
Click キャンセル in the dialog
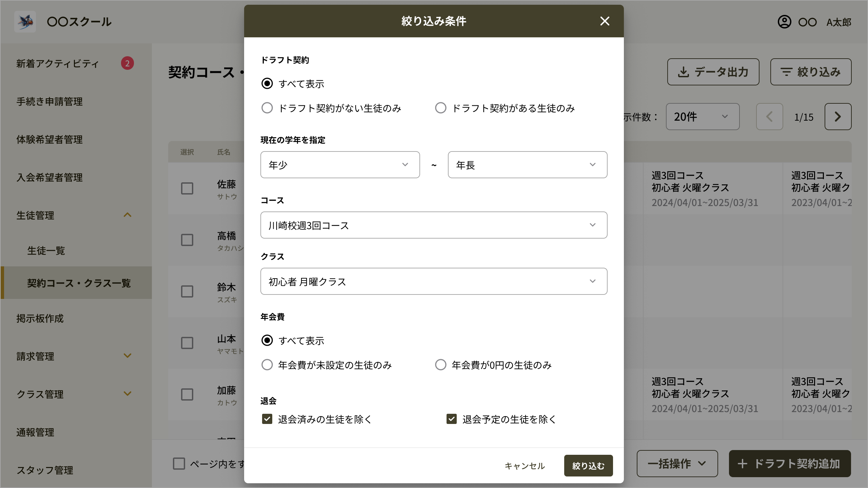[525, 466]
